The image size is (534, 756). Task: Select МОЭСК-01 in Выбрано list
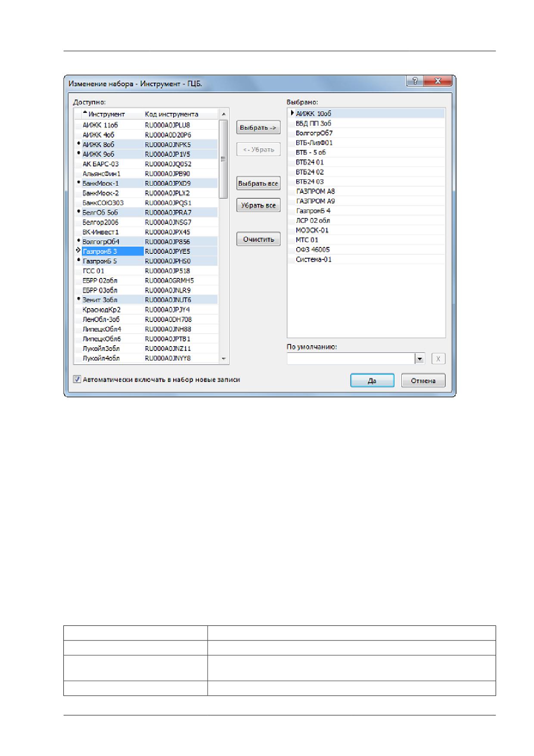[x=366, y=230]
